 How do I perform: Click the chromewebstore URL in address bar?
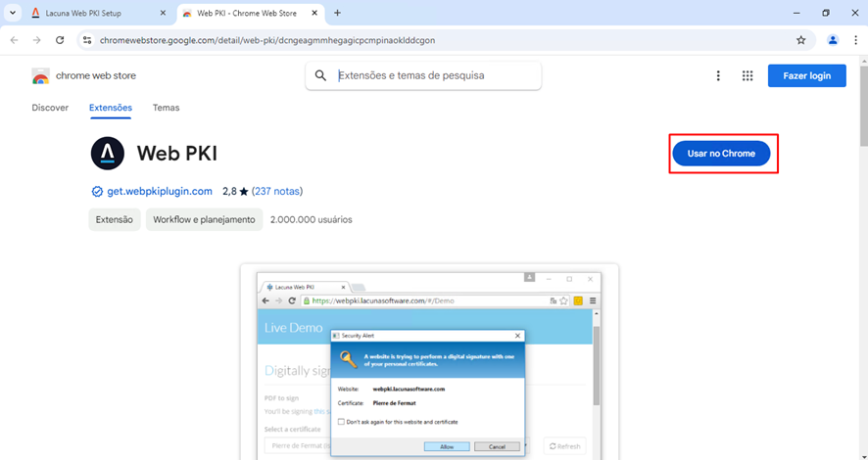point(267,40)
